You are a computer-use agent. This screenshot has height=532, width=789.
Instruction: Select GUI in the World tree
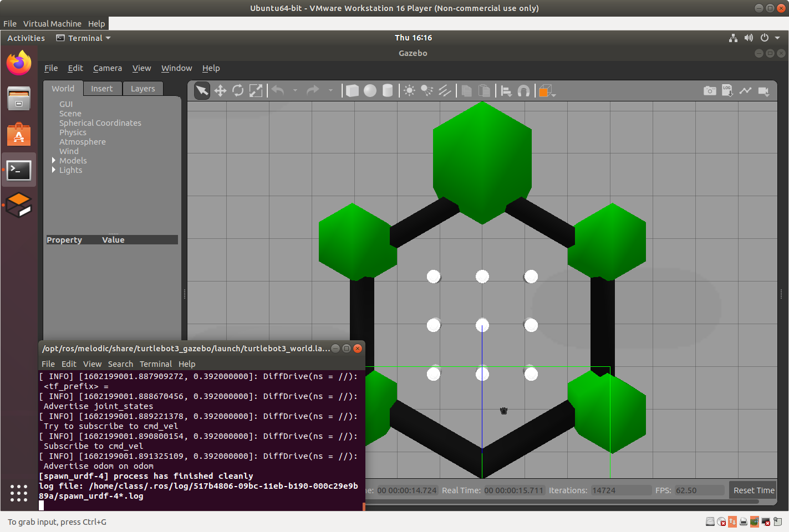click(x=66, y=104)
